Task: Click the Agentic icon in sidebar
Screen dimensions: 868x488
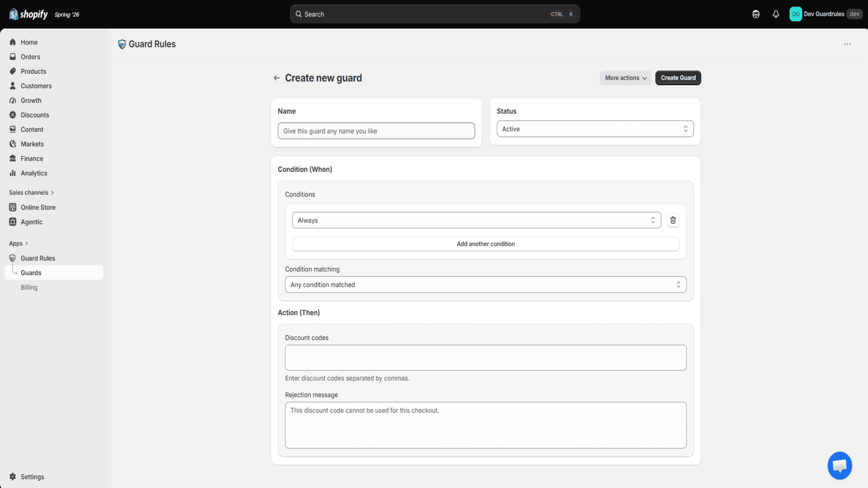Action: pyautogui.click(x=12, y=222)
